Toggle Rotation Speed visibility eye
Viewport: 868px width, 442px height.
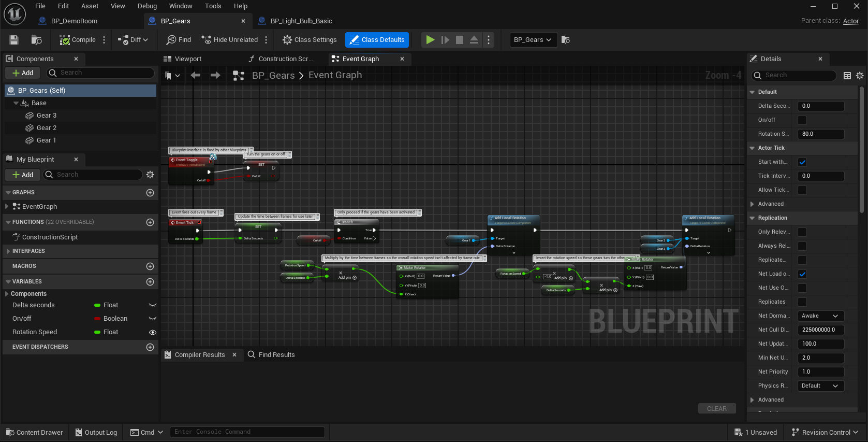pos(152,332)
